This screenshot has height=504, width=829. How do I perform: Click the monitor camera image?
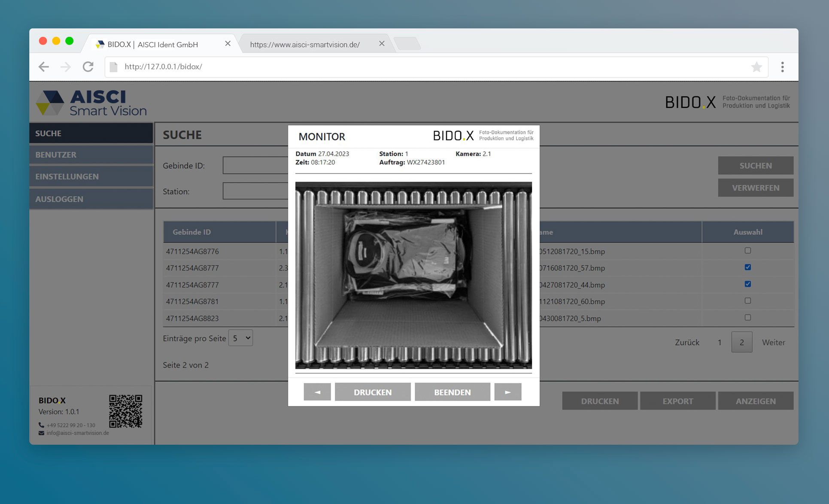413,275
